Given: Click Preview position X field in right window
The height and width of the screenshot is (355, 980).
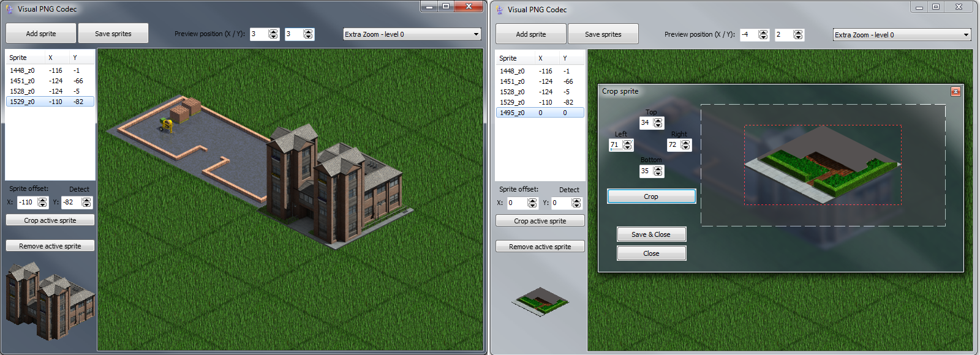Looking at the screenshot, I should click(749, 35).
